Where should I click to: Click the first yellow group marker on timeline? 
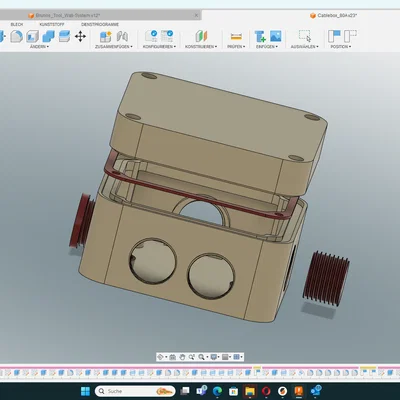257,368
